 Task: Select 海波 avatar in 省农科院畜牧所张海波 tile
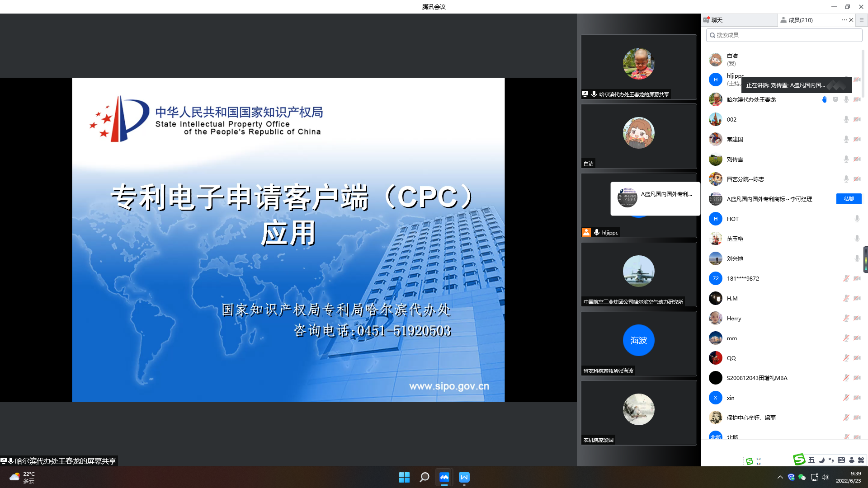(639, 340)
